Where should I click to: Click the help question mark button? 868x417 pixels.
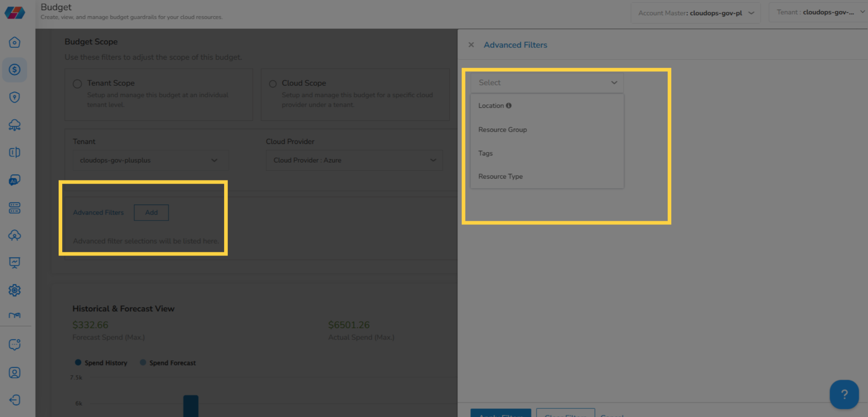pos(844,394)
